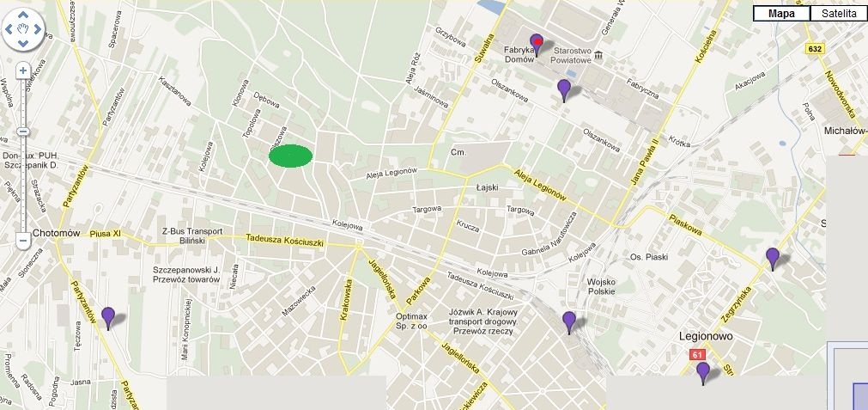Viewport: 868px width, 410px height.
Task: Select the purple marker on Zegrzyńska street
Action: pos(773,256)
